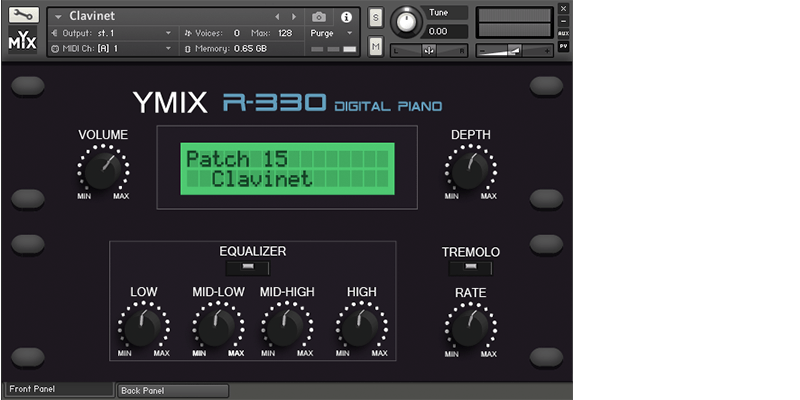Click the Tune value 0.00 field

(x=444, y=31)
